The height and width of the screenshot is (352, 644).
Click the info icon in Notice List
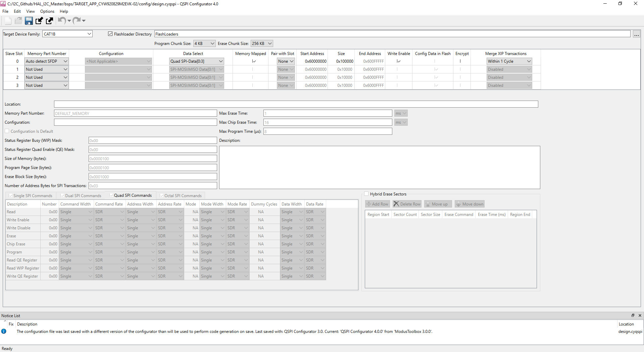[4, 331]
